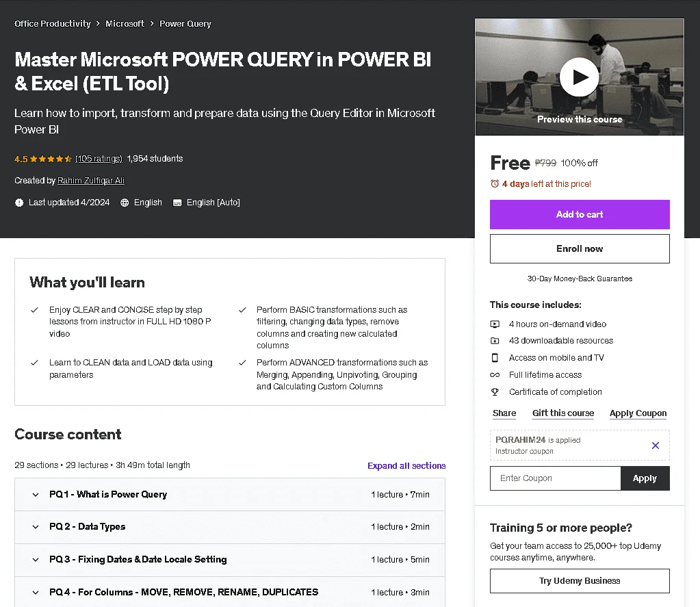Open the Power Query breadcrumb link
The image size is (700, 607).
pyautogui.click(x=185, y=24)
